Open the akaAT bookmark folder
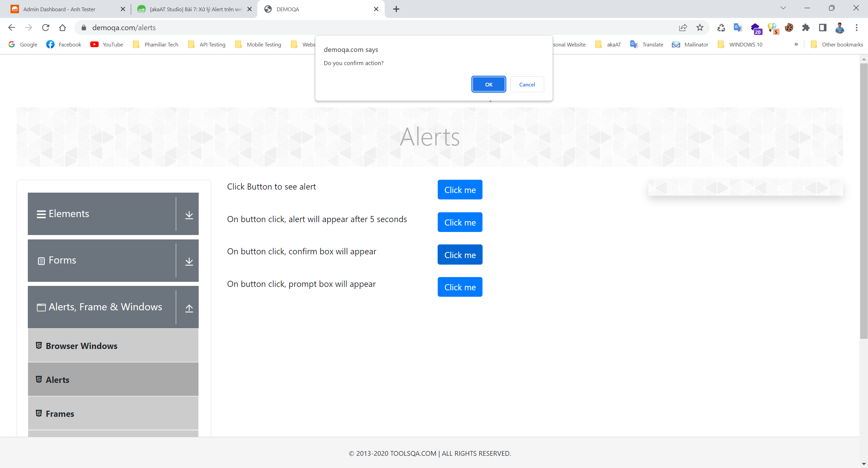 coord(608,44)
